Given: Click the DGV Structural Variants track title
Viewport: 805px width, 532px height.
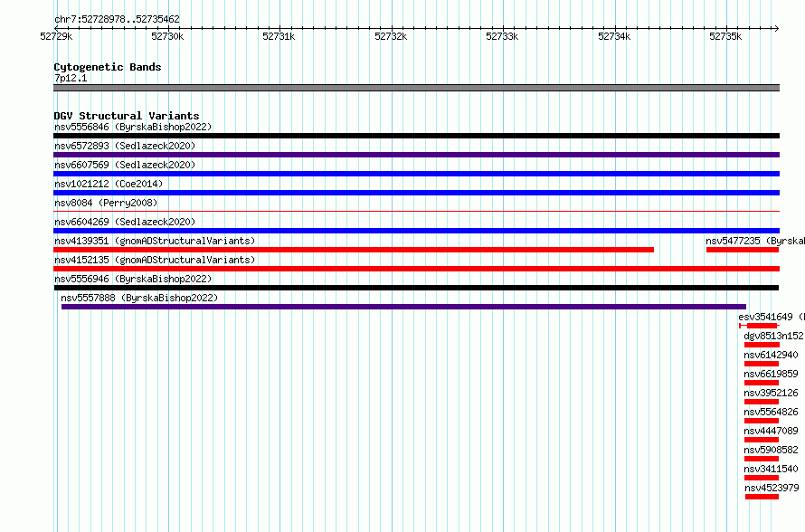Looking at the screenshot, I should click(127, 116).
